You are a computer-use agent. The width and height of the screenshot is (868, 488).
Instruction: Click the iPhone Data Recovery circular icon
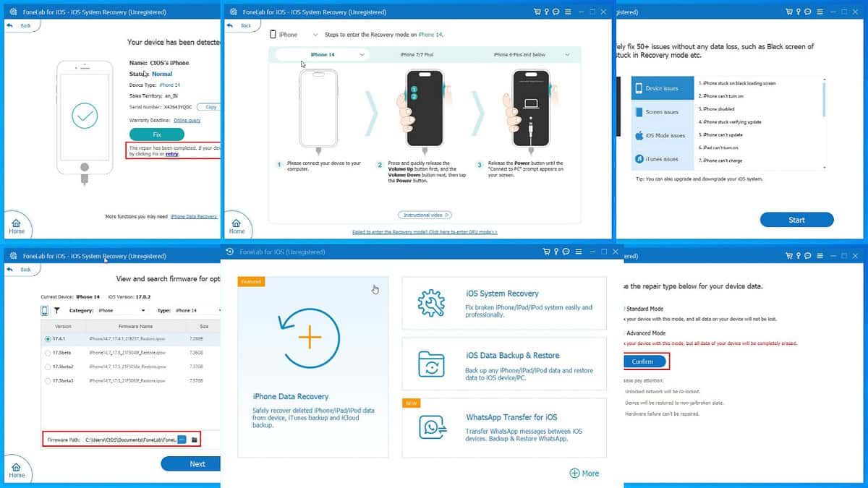[x=308, y=338]
